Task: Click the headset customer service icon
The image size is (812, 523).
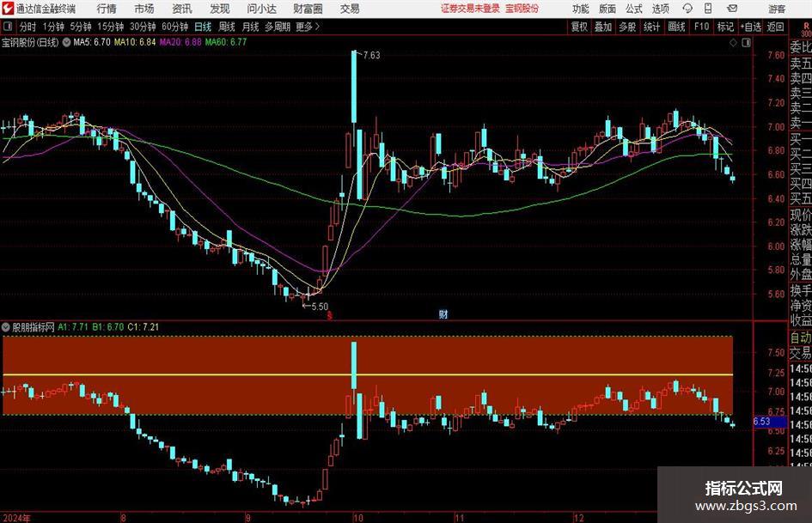Action: coord(687,9)
